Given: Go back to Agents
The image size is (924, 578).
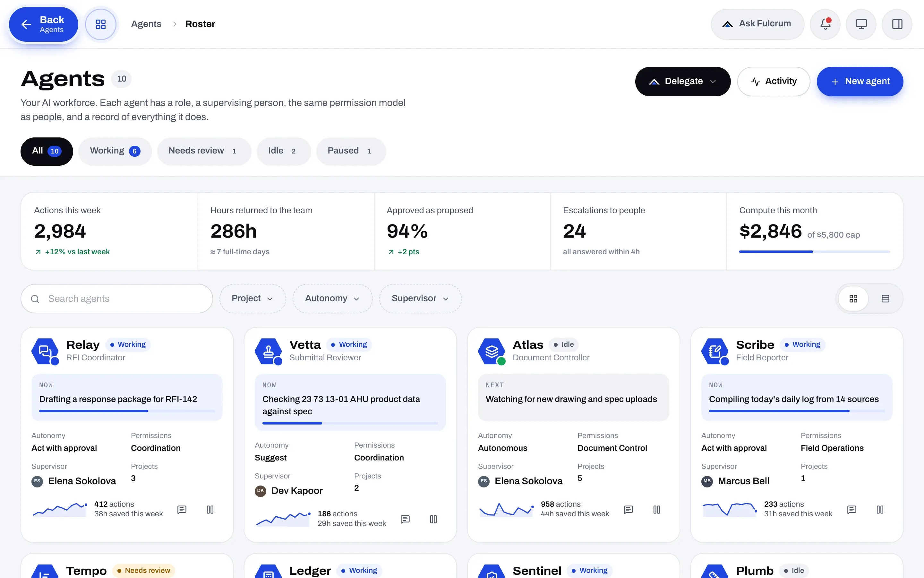Looking at the screenshot, I should [x=44, y=24].
